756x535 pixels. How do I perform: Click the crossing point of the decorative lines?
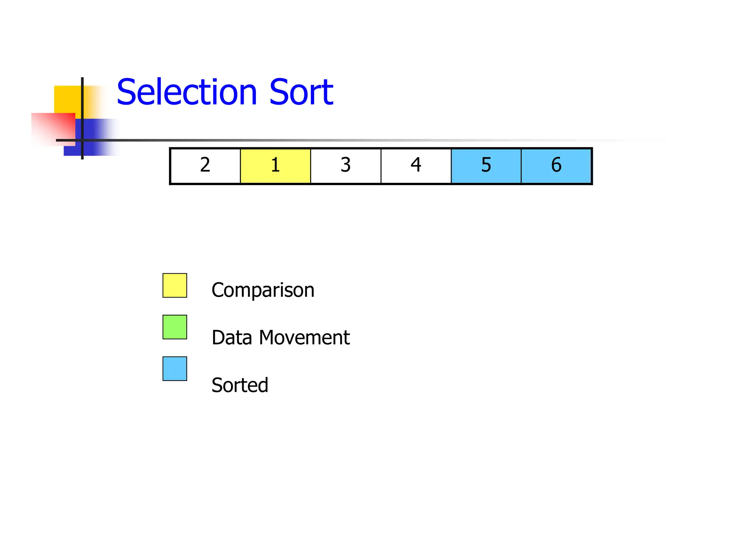coord(82,140)
